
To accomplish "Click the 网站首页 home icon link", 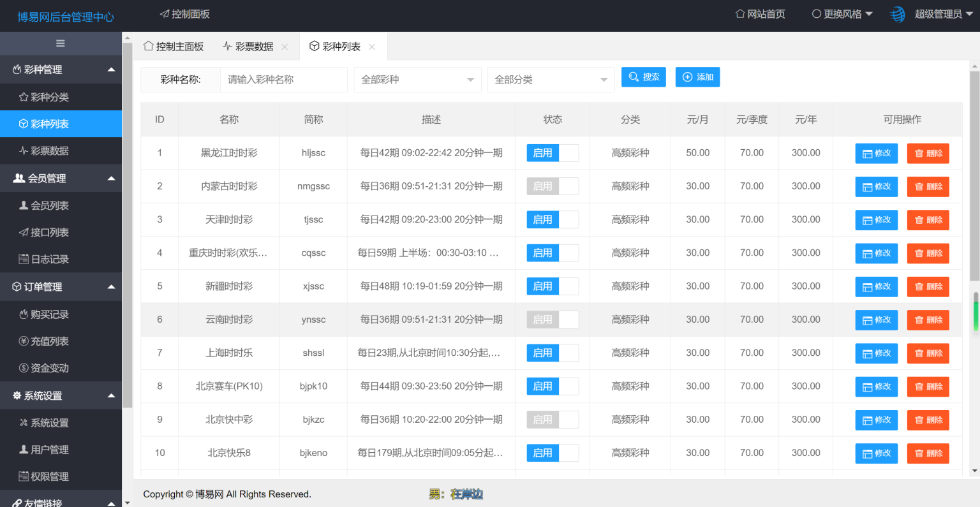I will [x=740, y=14].
